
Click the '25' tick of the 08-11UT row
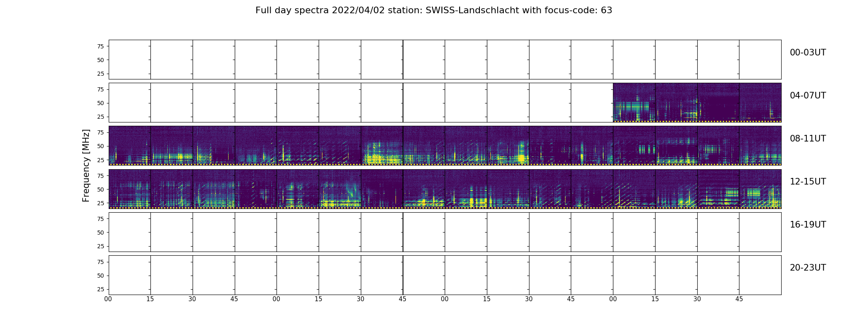click(100, 160)
